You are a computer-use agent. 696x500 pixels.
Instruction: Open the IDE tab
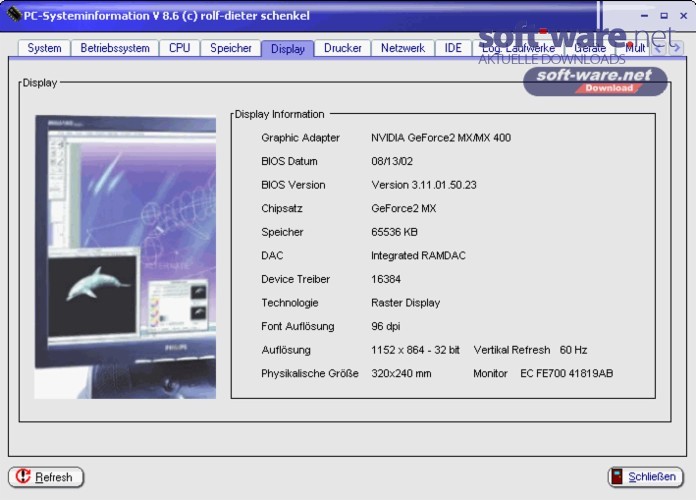[453, 48]
